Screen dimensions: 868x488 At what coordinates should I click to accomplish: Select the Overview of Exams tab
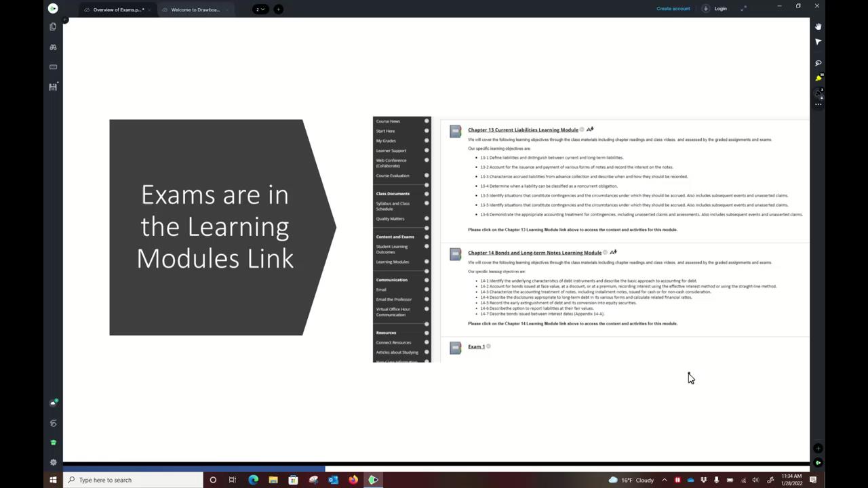117,9
